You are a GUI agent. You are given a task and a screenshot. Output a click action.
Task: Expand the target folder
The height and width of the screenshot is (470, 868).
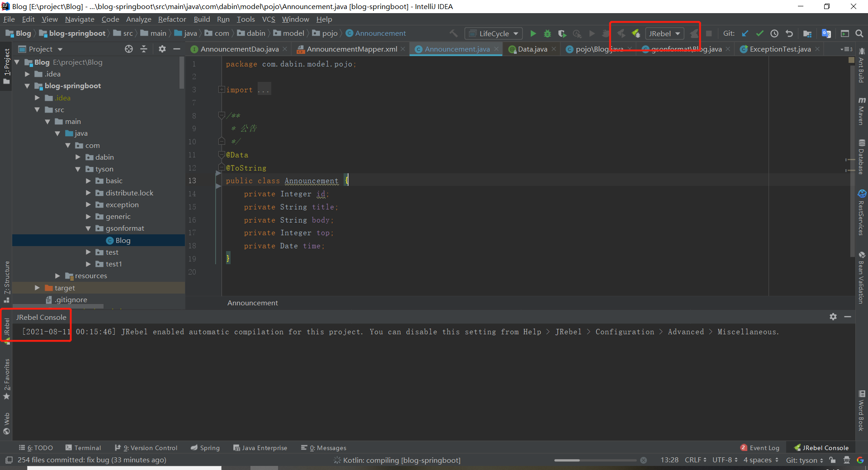(37, 288)
